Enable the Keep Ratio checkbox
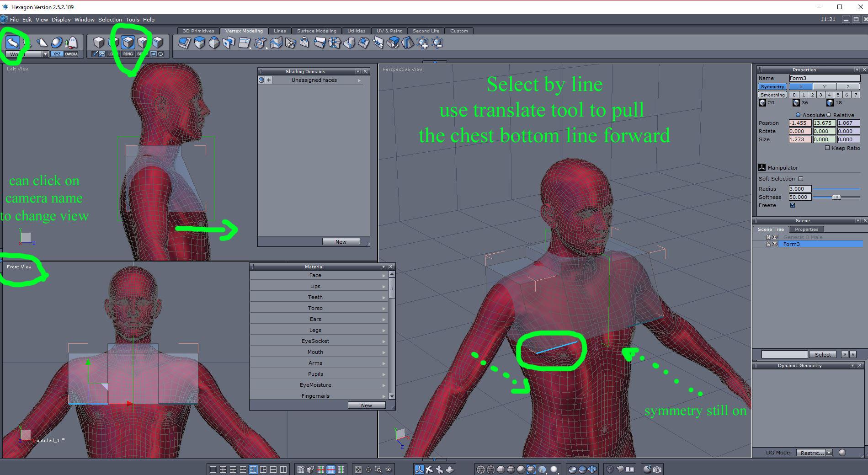The height and width of the screenshot is (475, 868). 827,148
